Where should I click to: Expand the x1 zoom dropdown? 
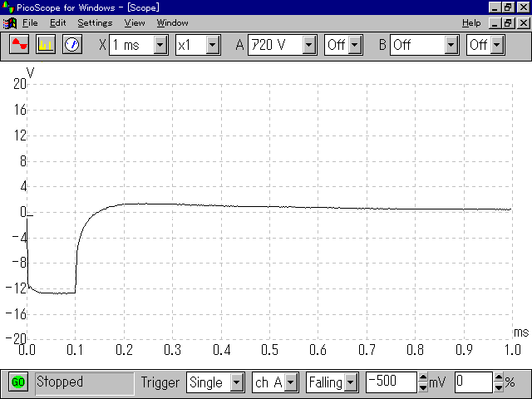click(213, 44)
